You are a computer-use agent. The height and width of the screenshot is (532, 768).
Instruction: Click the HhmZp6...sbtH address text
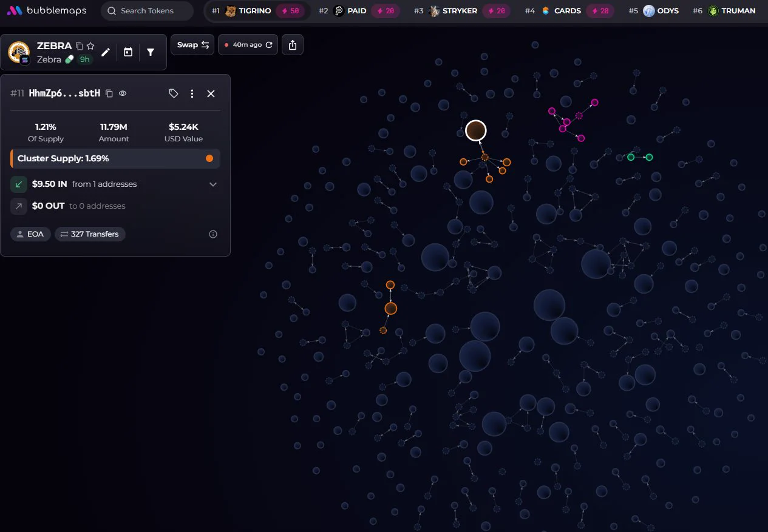[64, 93]
